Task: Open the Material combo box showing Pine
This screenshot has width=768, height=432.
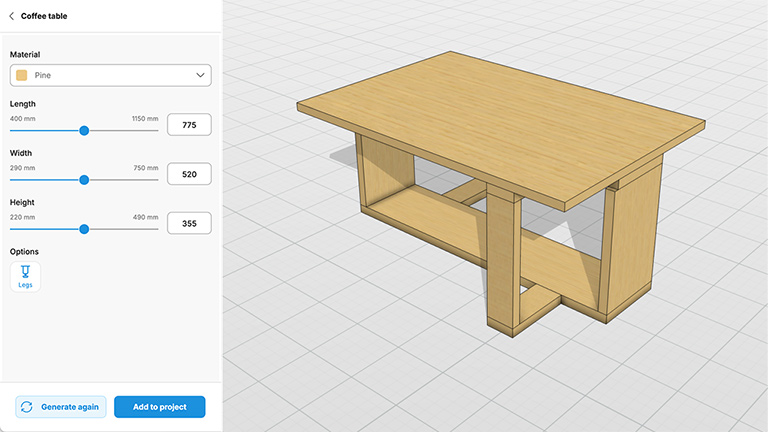Action: click(110, 75)
